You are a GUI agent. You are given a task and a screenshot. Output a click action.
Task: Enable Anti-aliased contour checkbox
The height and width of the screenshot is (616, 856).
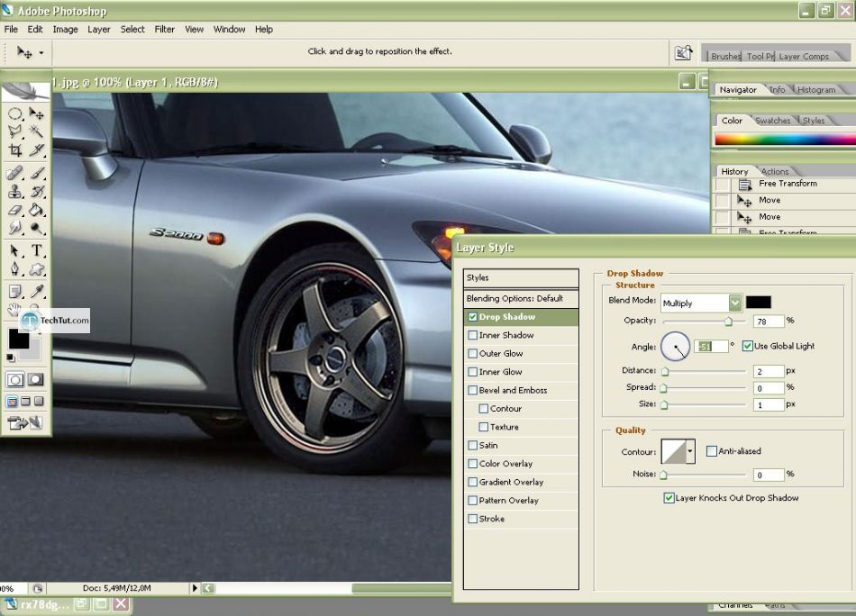click(711, 451)
